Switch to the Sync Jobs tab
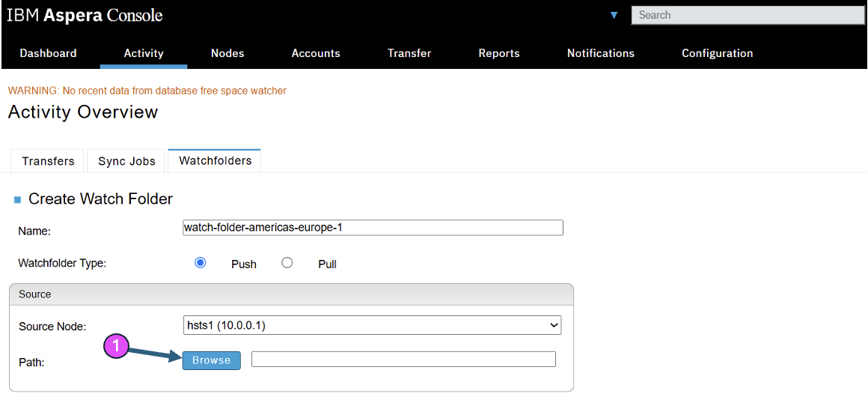The height and width of the screenshot is (394, 868). coord(126,161)
